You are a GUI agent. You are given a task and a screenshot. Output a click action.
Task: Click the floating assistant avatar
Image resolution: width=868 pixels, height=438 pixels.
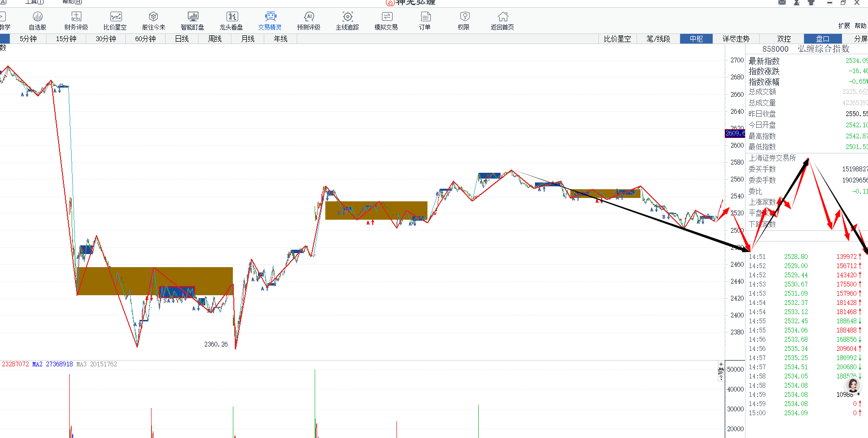(853, 386)
